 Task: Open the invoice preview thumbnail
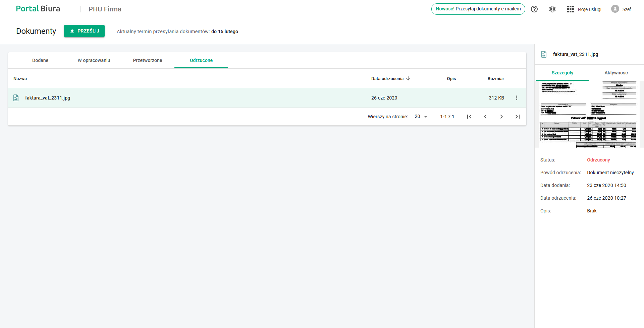589,114
